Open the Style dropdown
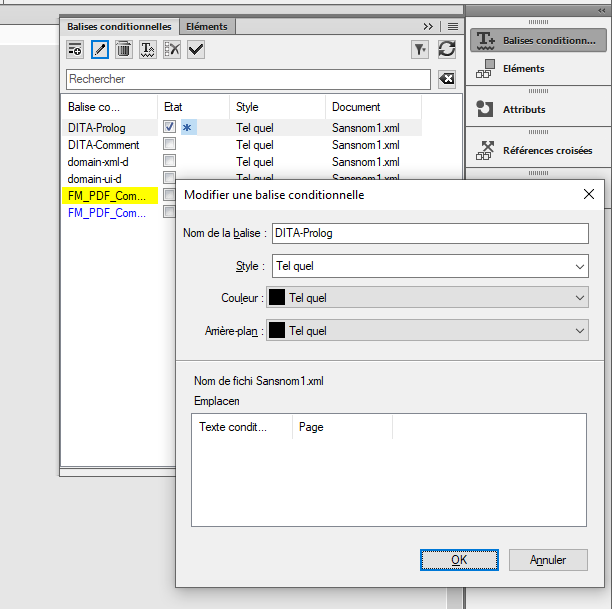 pyautogui.click(x=429, y=267)
